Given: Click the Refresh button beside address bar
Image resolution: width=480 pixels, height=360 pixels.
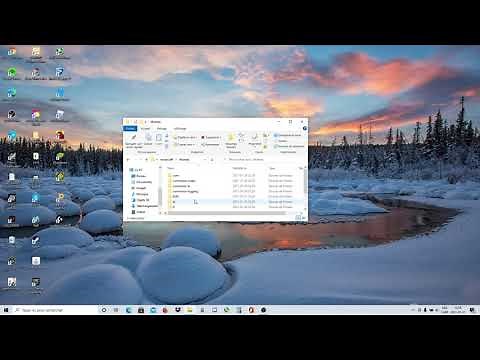Looking at the screenshot, I should [212, 160].
